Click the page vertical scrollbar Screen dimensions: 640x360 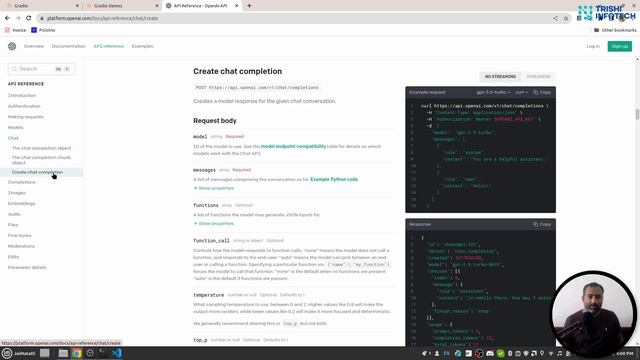(637, 114)
